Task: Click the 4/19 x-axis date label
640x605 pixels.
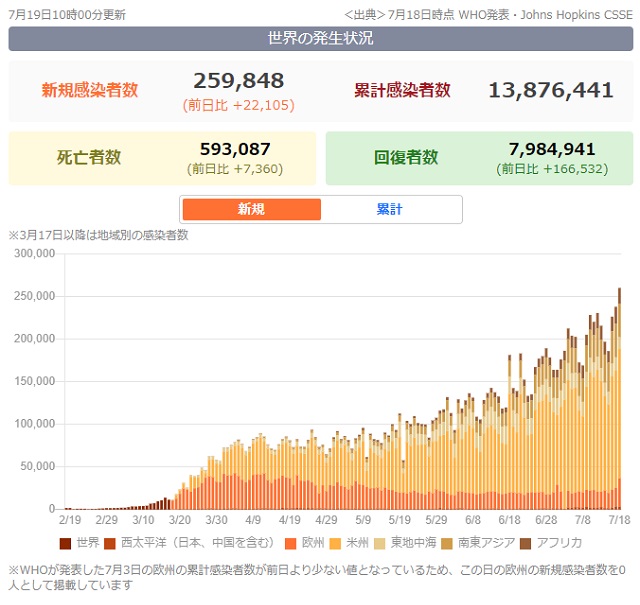Action: [289, 520]
